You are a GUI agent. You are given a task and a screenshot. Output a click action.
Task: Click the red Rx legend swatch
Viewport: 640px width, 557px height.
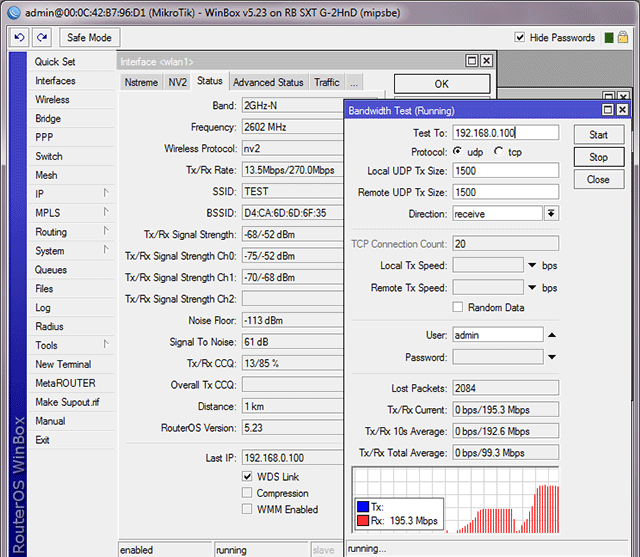(x=363, y=521)
